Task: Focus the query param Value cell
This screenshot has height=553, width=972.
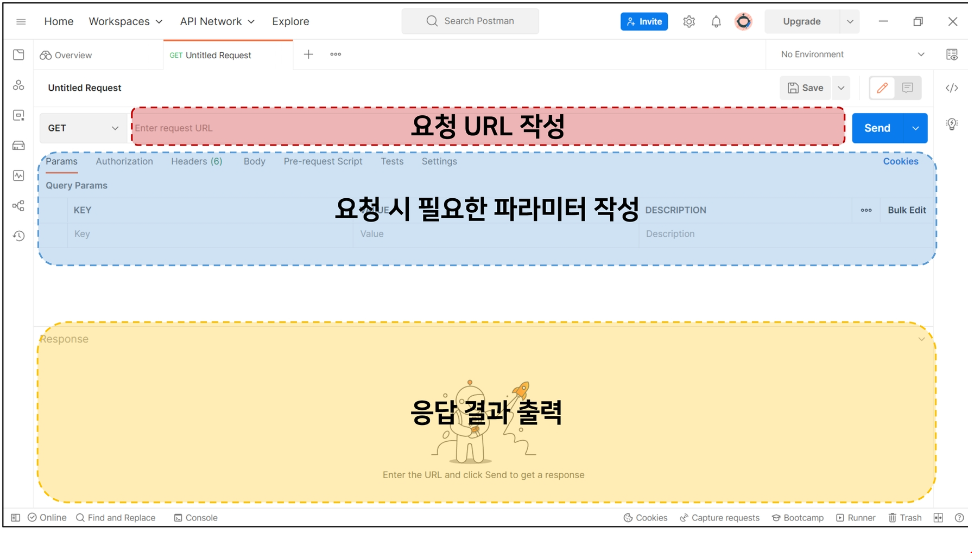Action: (x=496, y=234)
